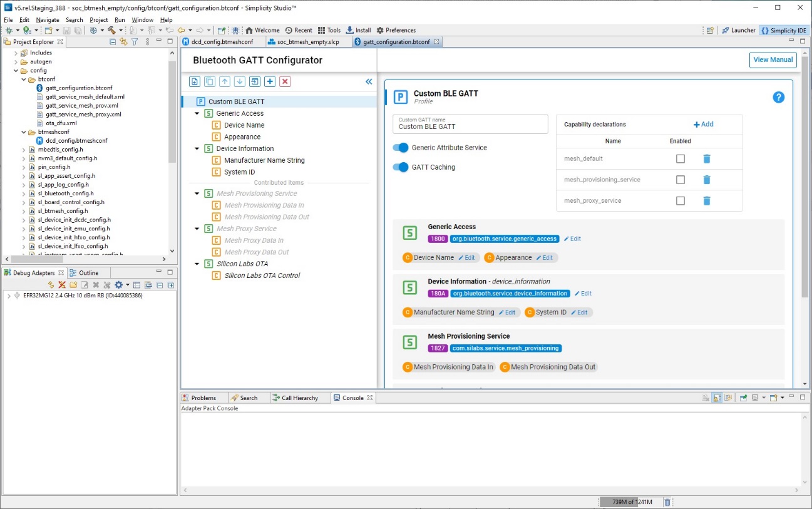Image resolution: width=812 pixels, height=509 pixels.
Task: Collapse all in Project Explorer
Action: coord(113,42)
